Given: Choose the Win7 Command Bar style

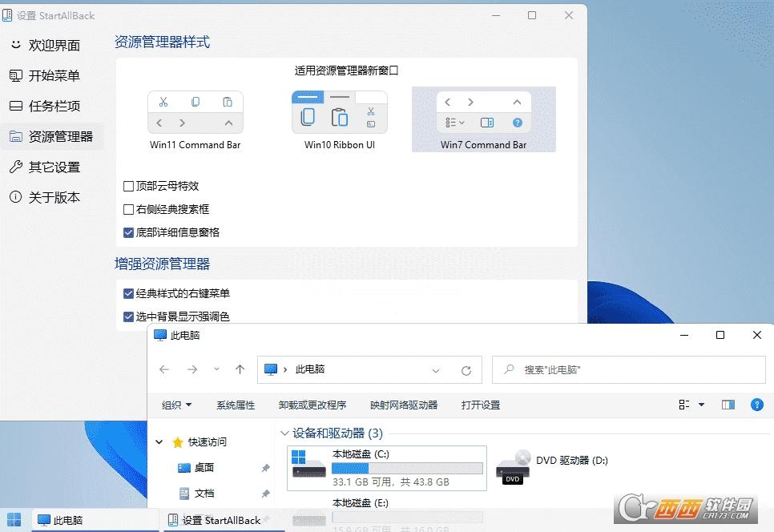Looking at the screenshot, I should click(x=484, y=119).
